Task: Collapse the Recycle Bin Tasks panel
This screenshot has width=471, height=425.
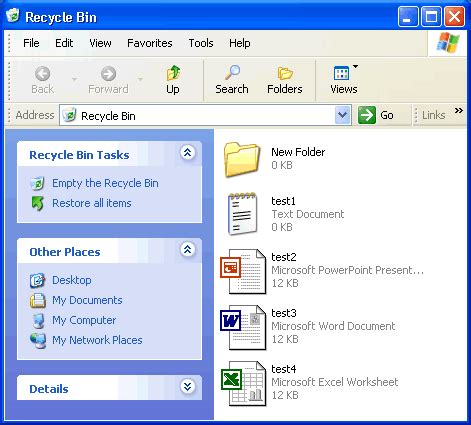Action: [188, 153]
